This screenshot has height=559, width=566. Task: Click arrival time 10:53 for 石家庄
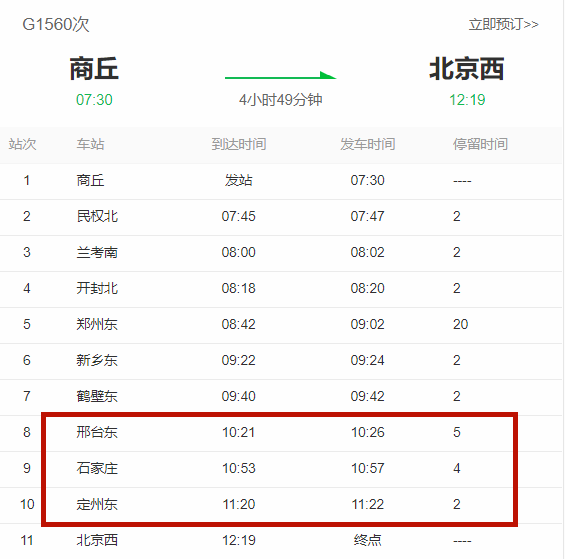(239, 468)
